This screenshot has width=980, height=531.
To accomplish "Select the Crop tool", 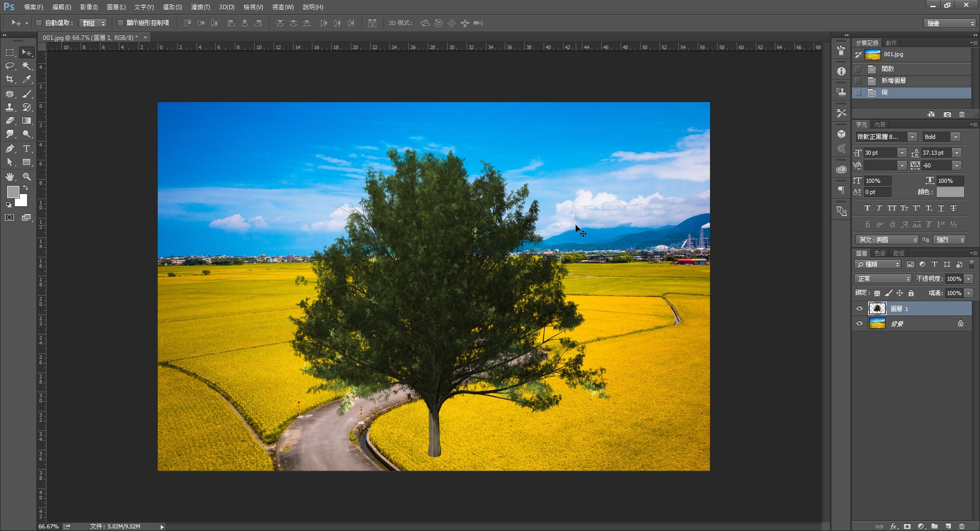I will tap(10, 79).
